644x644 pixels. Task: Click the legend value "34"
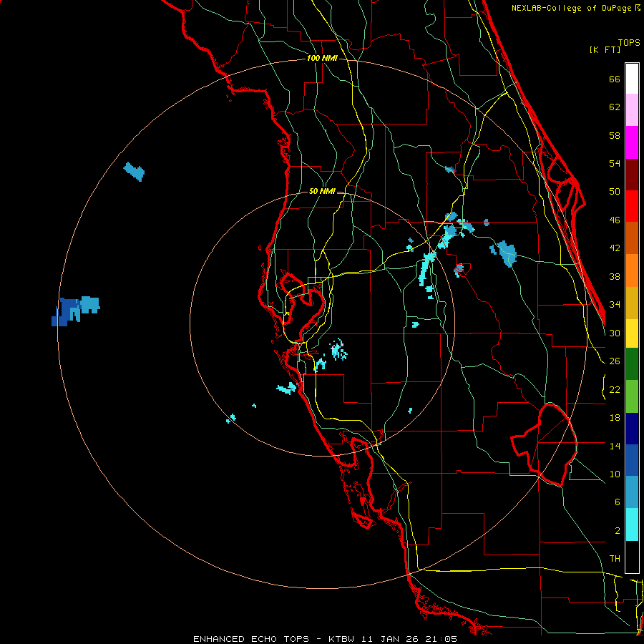pyautogui.click(x=615, y=305)
